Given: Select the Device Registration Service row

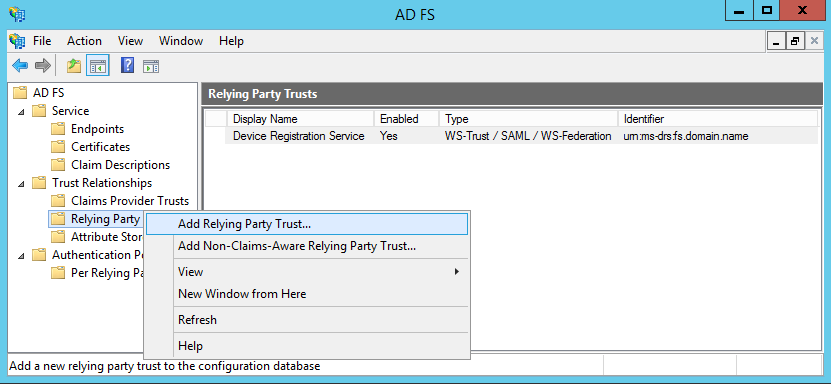Looking at the screenshot, I should pyautogui.click(x=511, y=136).
